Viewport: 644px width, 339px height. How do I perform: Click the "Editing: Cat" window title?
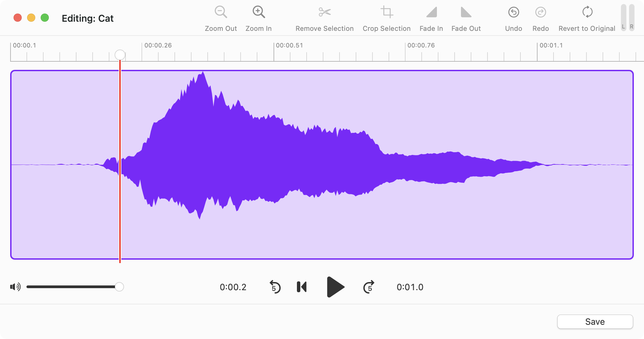pos(87,18)
